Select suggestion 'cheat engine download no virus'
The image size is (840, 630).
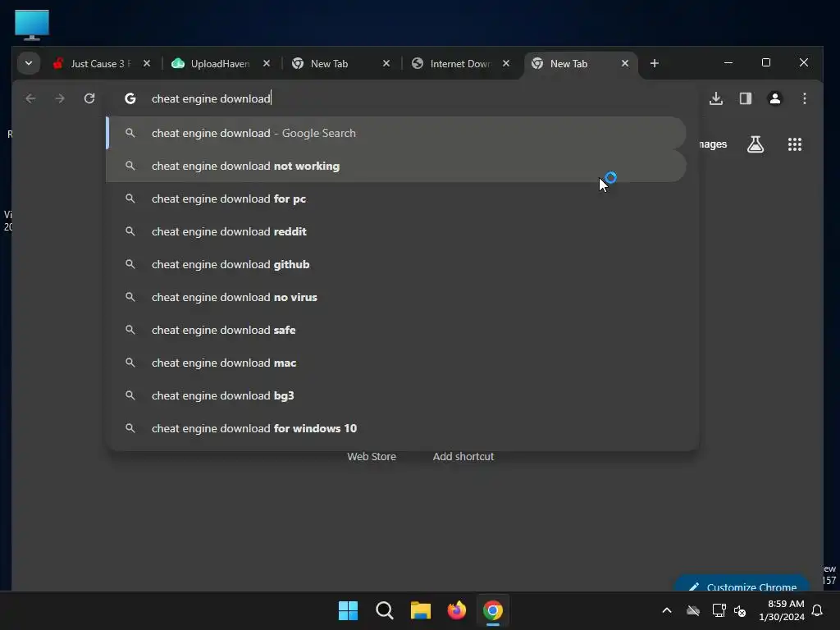[x=396, y=297]
